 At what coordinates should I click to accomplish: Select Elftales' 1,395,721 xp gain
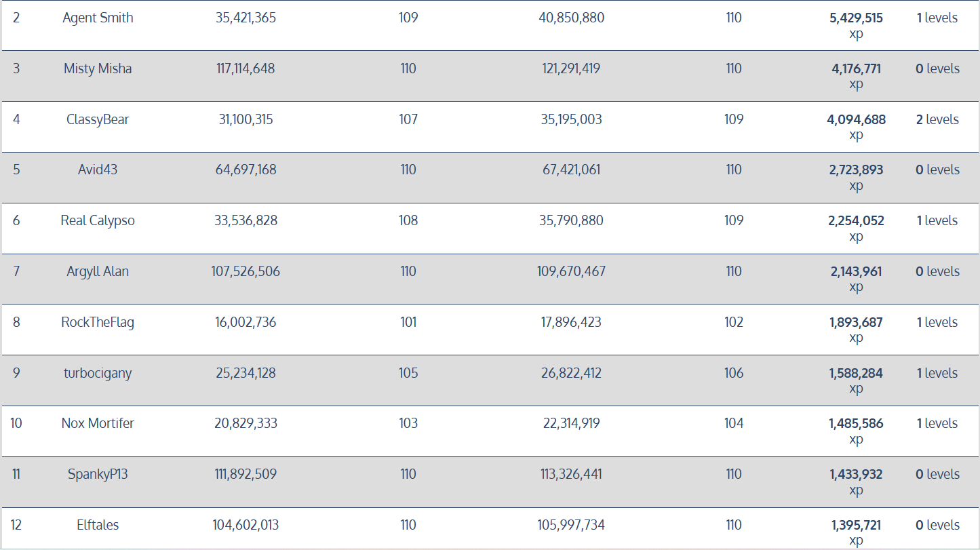click(x=856, y=525)
